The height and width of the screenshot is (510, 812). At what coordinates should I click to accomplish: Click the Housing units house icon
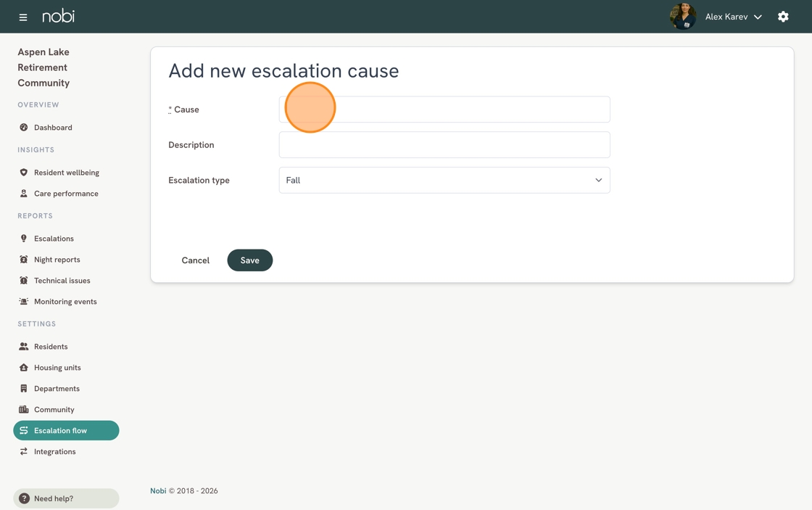24,368
